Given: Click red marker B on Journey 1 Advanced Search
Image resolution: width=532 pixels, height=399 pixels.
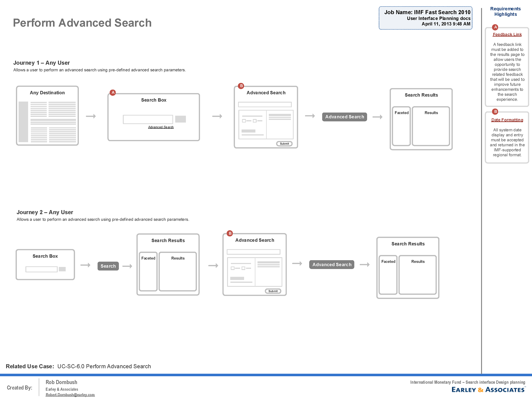Looking at the screenshot, I should click(241, 86).
